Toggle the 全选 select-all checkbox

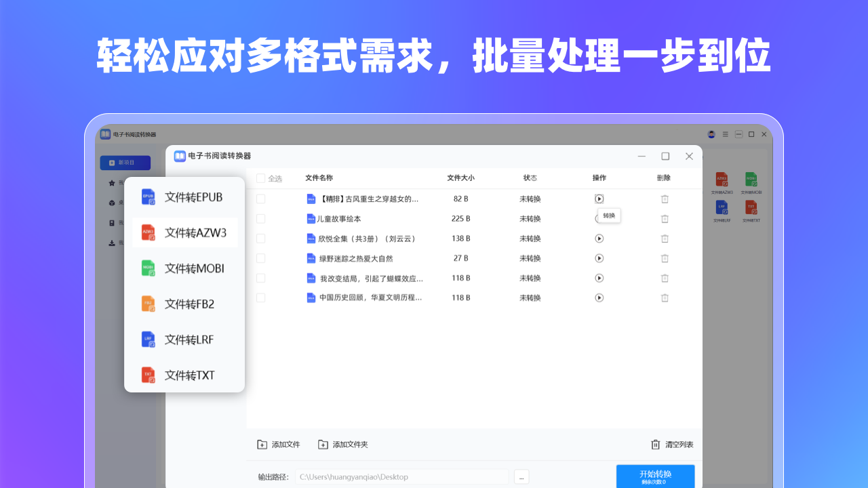[x=260, y=178]
